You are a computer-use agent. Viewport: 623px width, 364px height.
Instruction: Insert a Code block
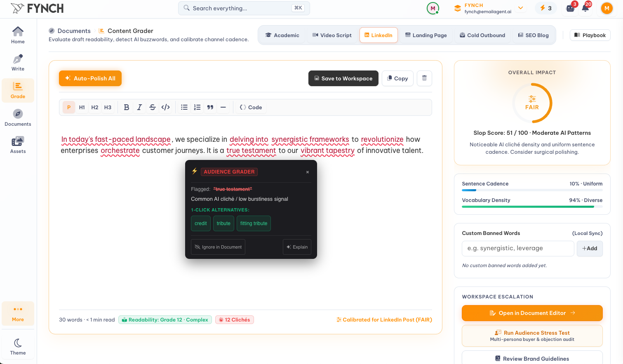click(x=251, y=107)
